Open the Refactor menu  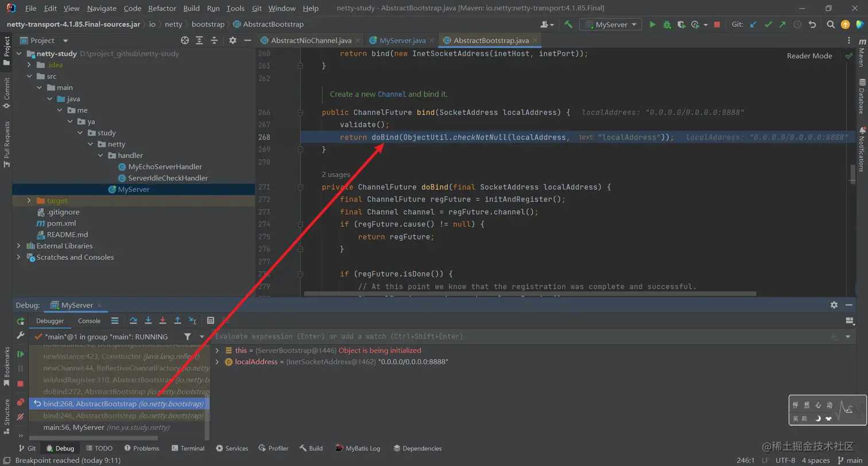pyautogui.click(x=162, y=9)
